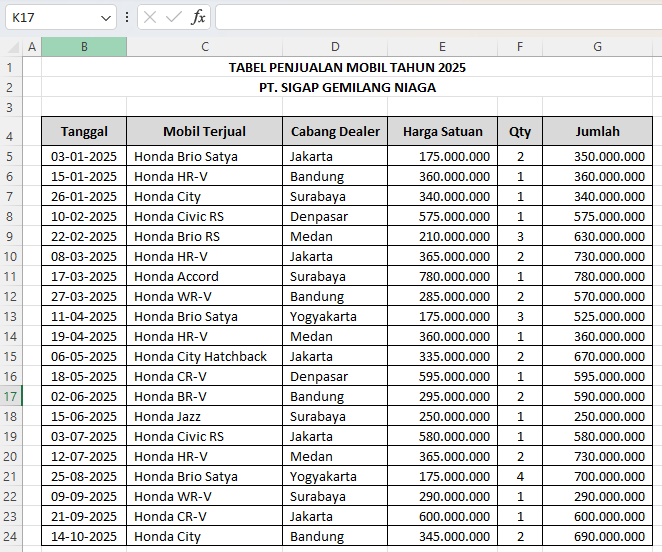Click the date cell 14-10-2025
The height and width of the screenshot is (552, 662).
(x=84, y=537)
